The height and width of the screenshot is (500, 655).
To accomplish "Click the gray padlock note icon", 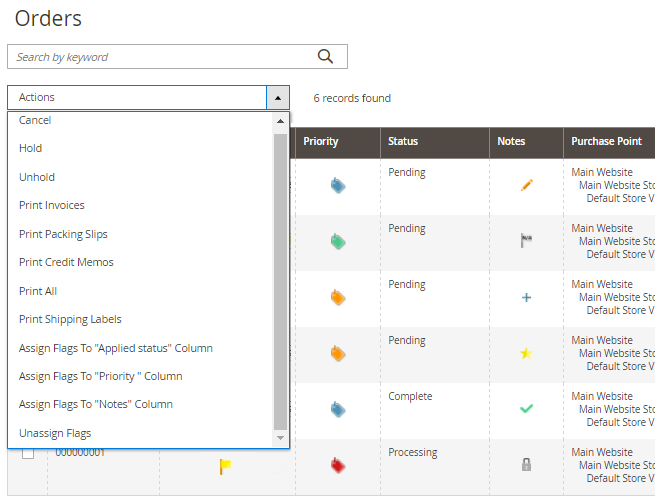I will click(x=527, y=465).
